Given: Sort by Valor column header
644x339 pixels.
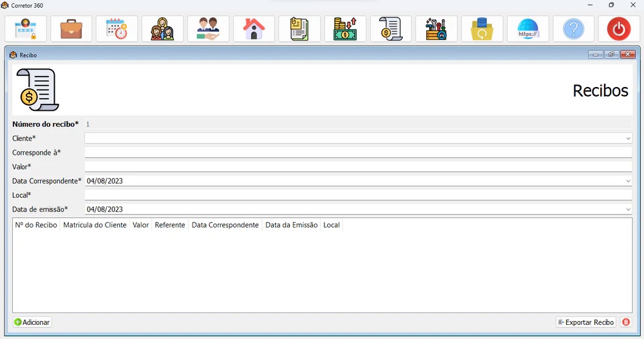Looking at the screenshot, I should pyautogui.click(x=140, y=225).
